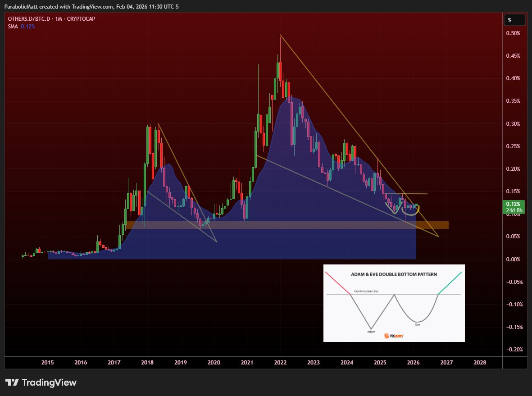Open the Adam & Eve double bottom pattern image
Image resolution: width=532 pixels, height=396 pixels.
point(394,303)
